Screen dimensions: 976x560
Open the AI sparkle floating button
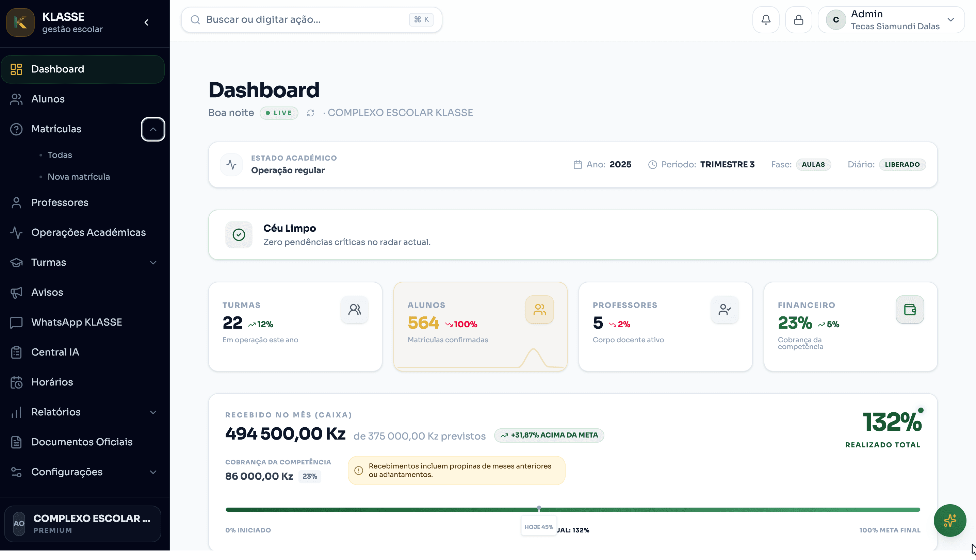949,521
